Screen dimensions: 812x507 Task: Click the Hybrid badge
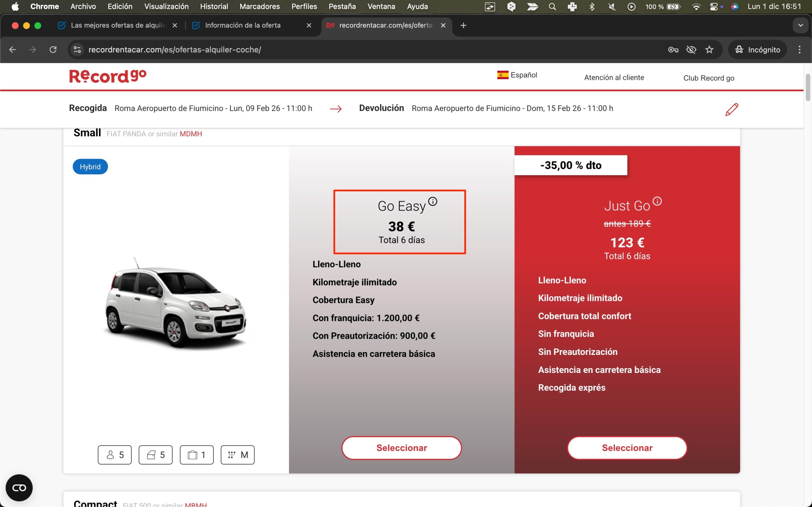click(x=90, y=167)
